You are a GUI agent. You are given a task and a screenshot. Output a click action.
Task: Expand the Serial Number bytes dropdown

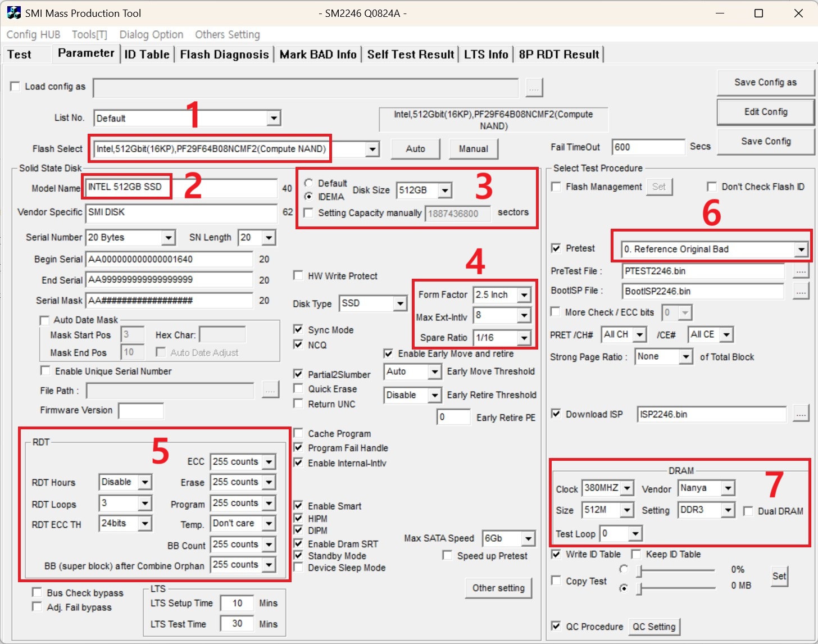[168, 238]
